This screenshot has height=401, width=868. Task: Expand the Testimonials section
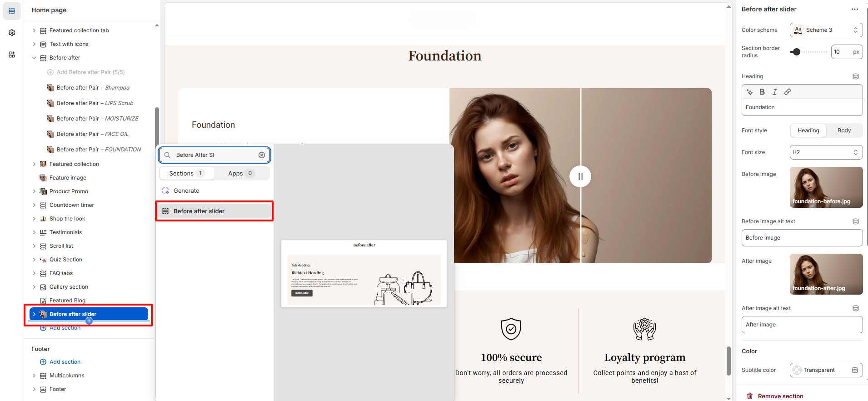(34, 232)
